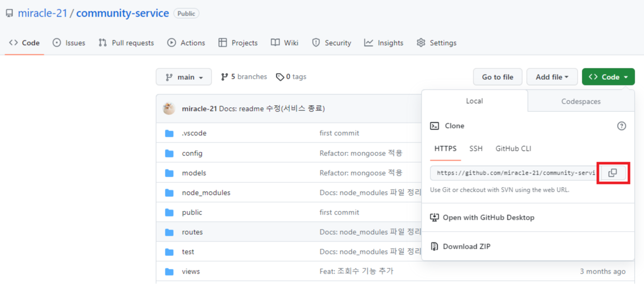Open the repository Settings tab
The image size is (644, 300).
tap(437, 42)
